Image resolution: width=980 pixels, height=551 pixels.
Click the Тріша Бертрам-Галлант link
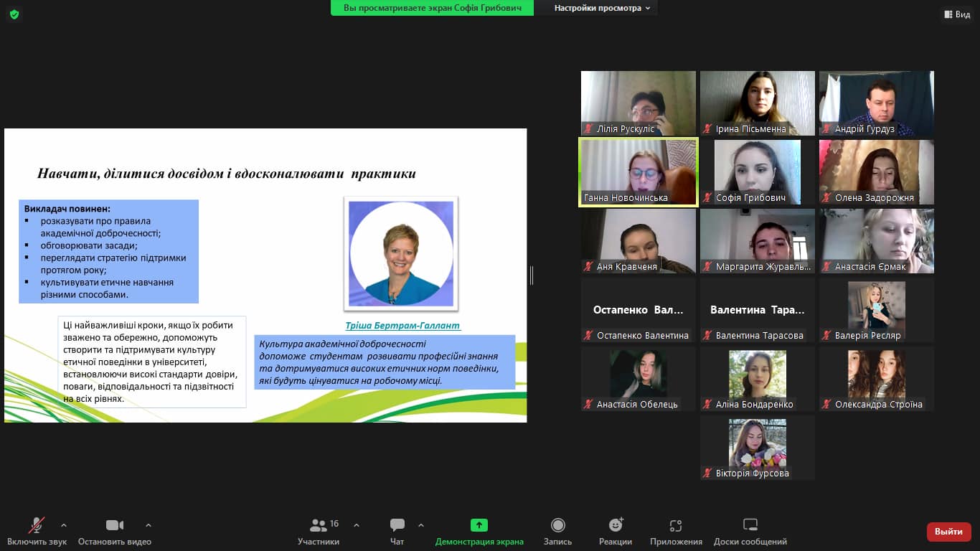click(402, 326)
